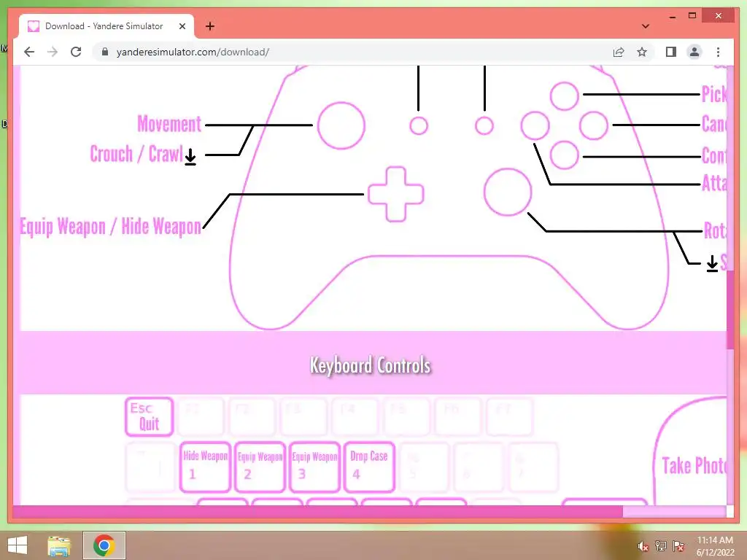This screenshot has height=560, width=747.
Task: Click the Hide Weapon 1 key
Action: pyautogui.click(x=205, y=467)
